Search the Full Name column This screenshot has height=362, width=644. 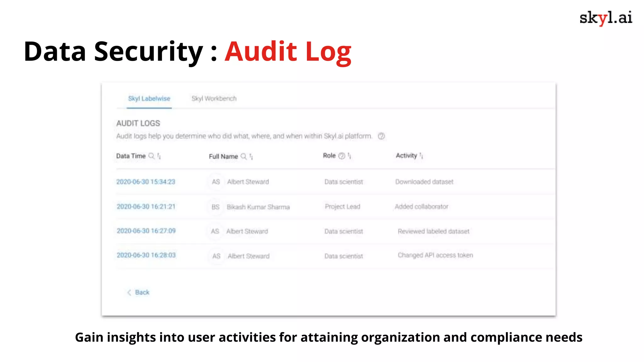pos(244,156)
